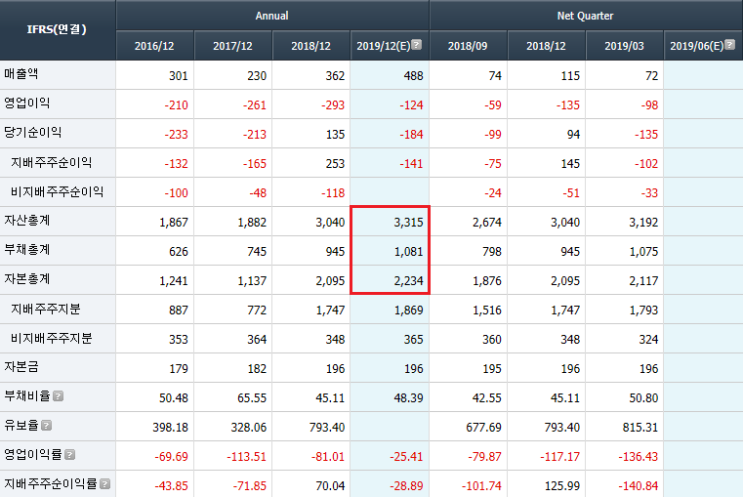
Task: Select the 당기순이익 row label
Action: 33,133
